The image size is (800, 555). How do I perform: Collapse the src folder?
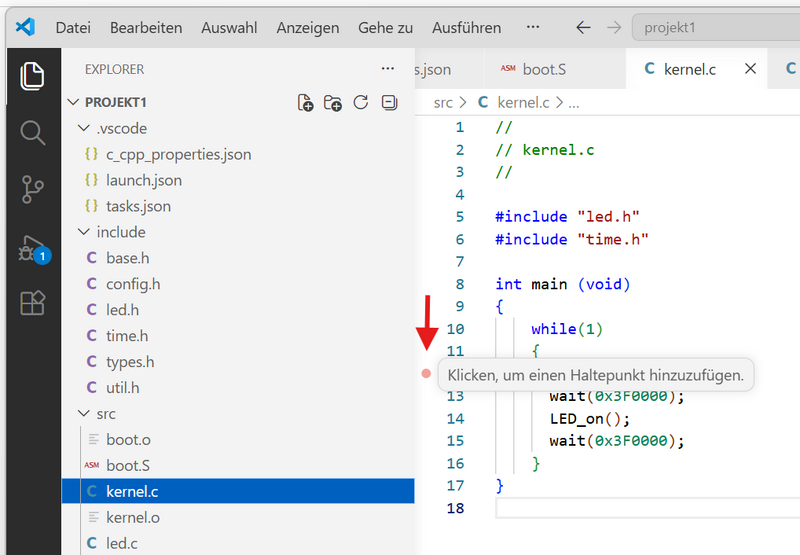(84, 414)
